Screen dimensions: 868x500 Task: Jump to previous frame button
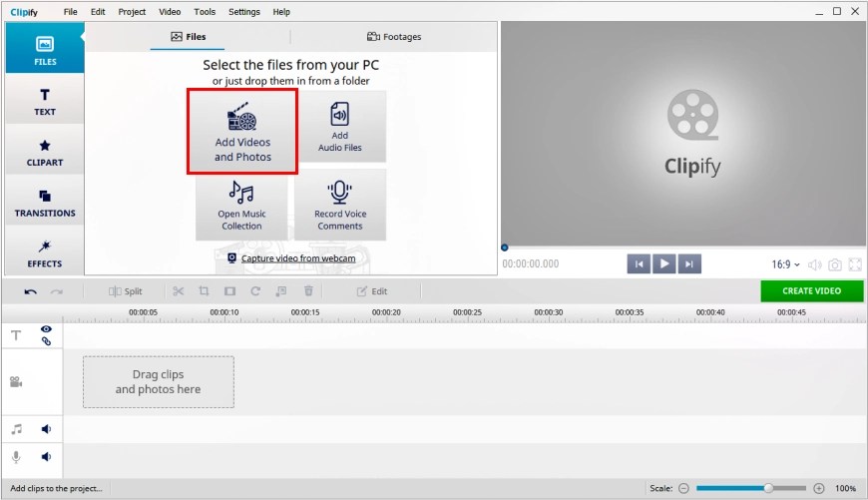(x=639, y=264)
